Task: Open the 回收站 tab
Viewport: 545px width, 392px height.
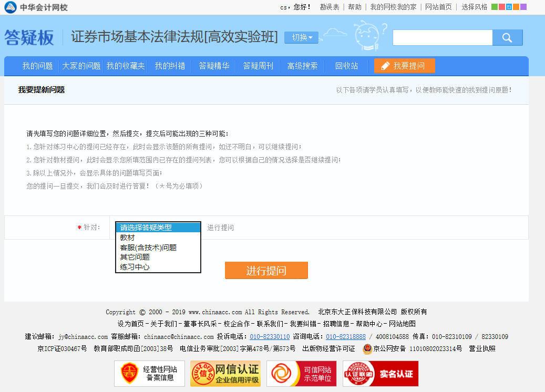Action: click(x=348, y=66)
